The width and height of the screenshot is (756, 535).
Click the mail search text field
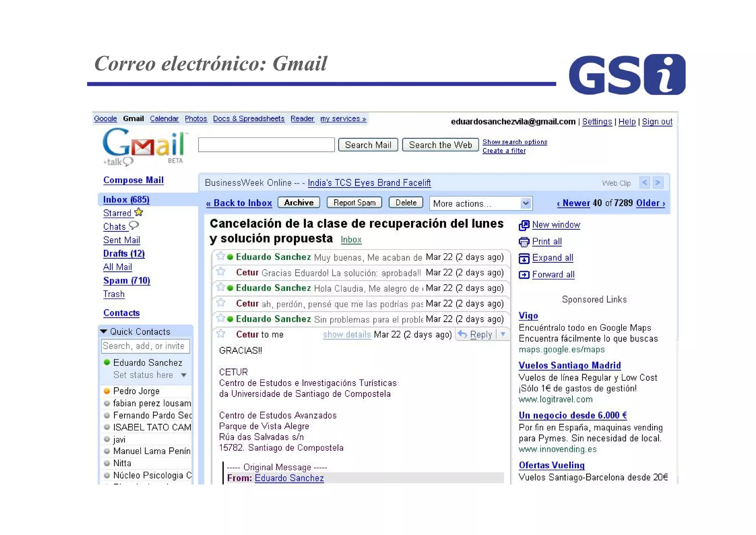[x=266, y=145]
